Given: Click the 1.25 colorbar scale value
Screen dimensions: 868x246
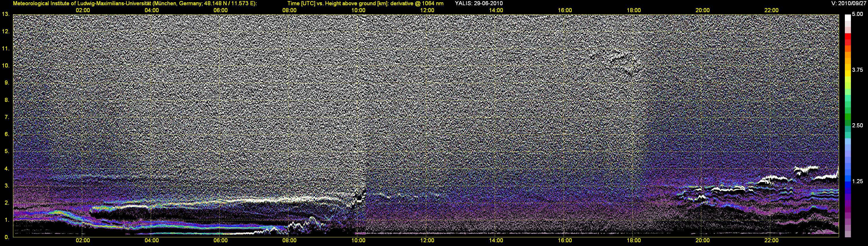Looking at the screenshot, I should pos(858,181).
